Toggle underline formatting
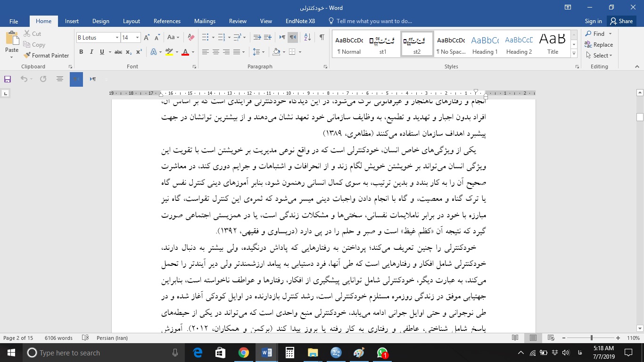This screenshot has width=644, height=362. [100, 52]
